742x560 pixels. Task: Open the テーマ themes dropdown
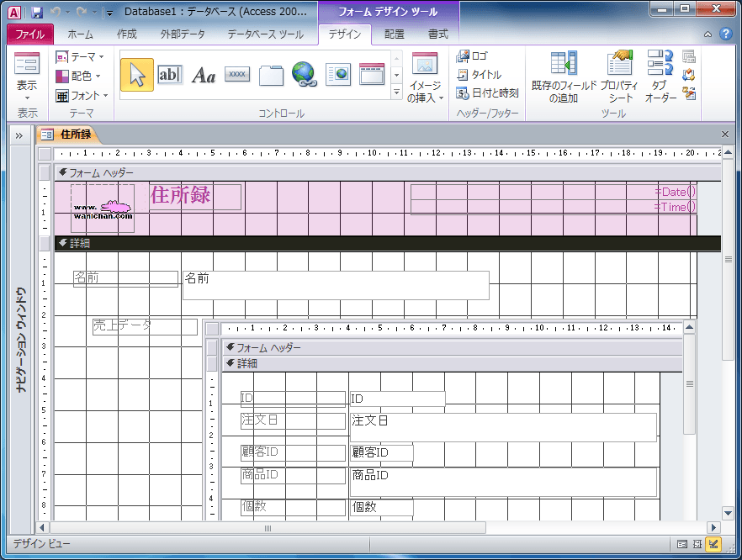[80, 57]
